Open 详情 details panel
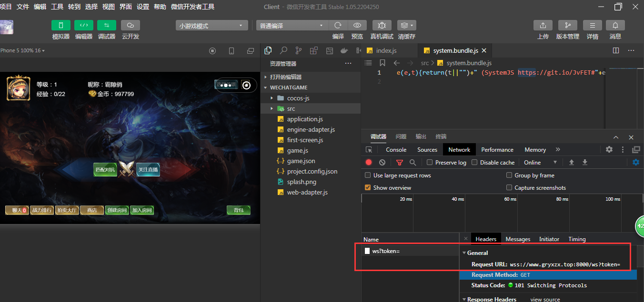The image size is (644, 302). tap(592, 26)
